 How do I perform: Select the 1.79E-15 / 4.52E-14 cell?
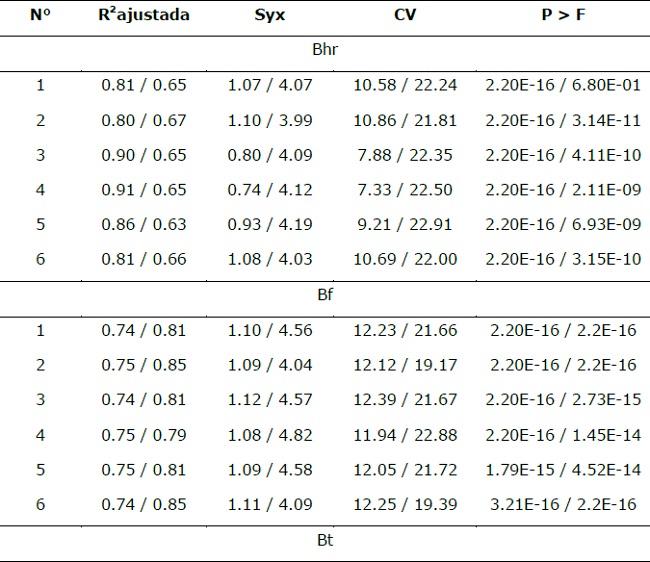point(560,469)
